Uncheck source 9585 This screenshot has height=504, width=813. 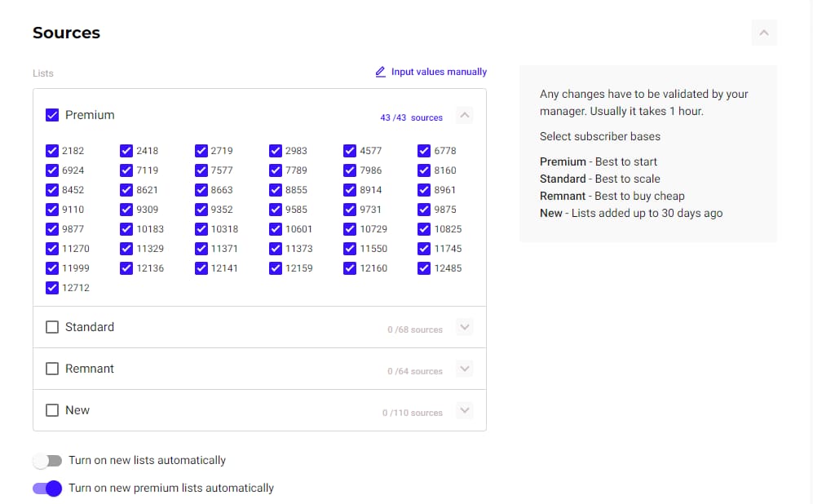coord(276,210)
